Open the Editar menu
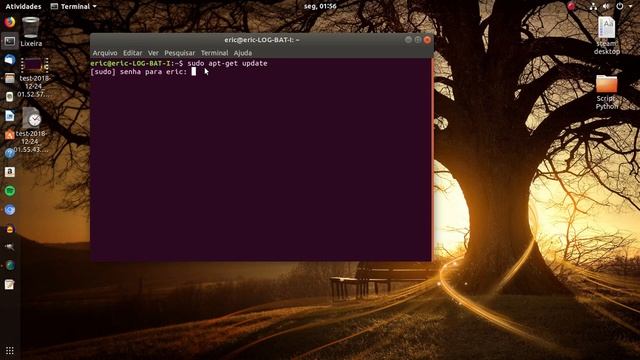Screen dimensions: 640x360 (x=133, y=53)
